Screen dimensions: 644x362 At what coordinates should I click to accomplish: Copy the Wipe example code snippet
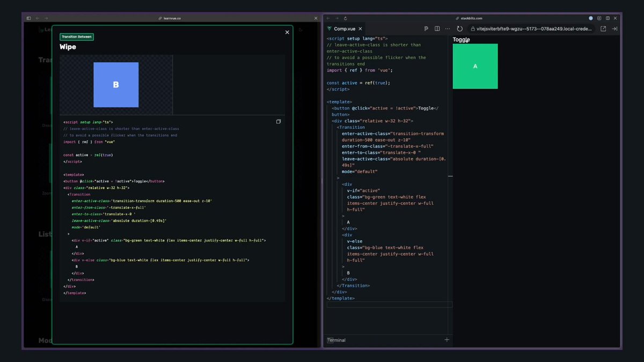279,122
